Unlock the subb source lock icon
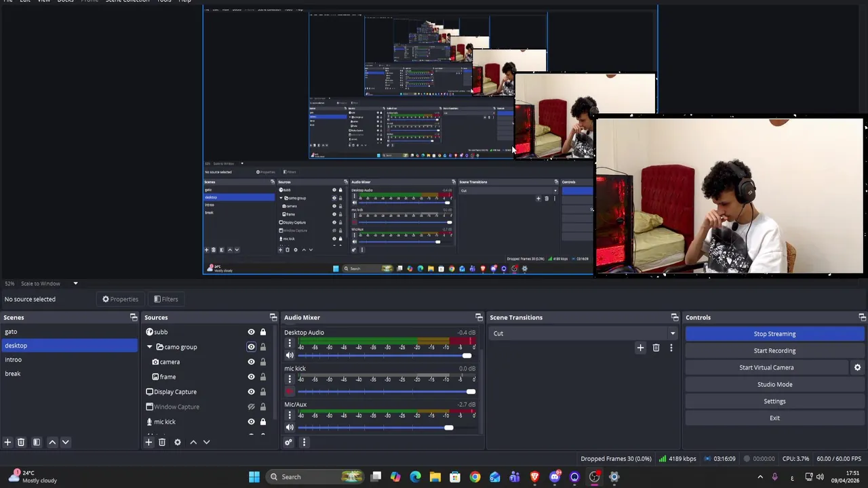The height and width of the screenshot is (488, 868). coord(263,332)
